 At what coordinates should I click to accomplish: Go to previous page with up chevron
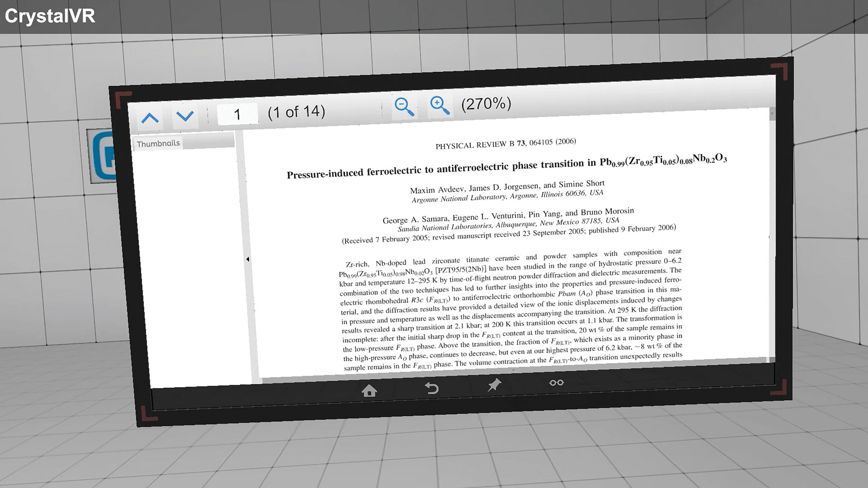(150, 118)
